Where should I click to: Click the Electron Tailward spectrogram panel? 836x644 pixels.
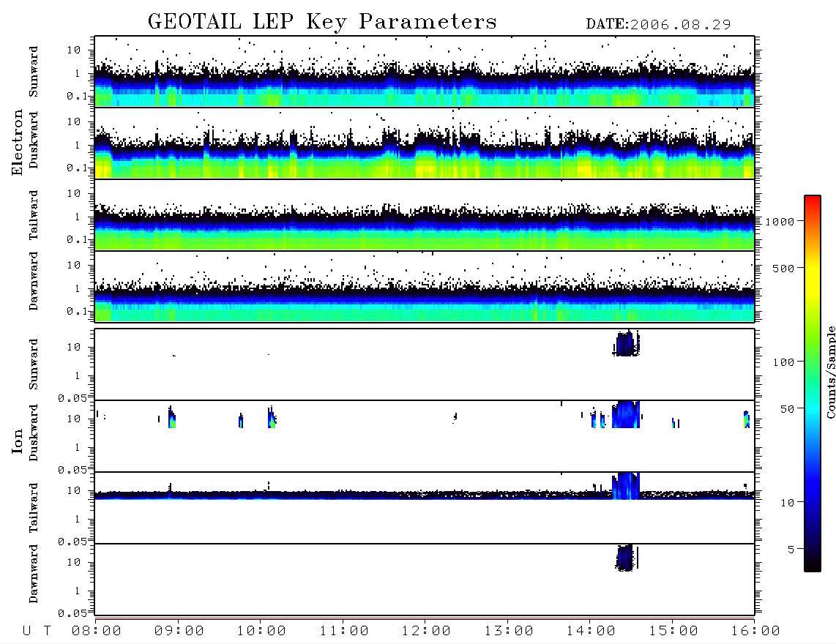point(425,215)
